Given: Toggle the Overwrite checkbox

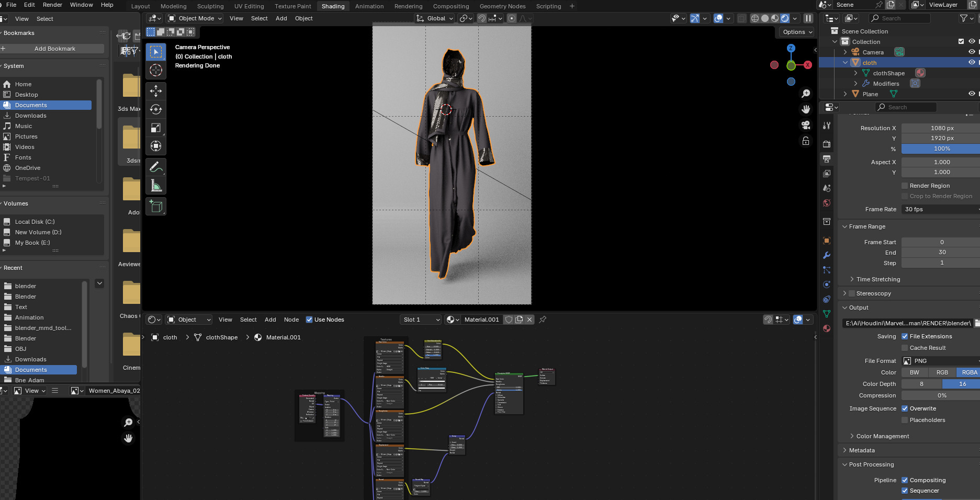Looking at the screenshot, I should click(x=905, y=408).
